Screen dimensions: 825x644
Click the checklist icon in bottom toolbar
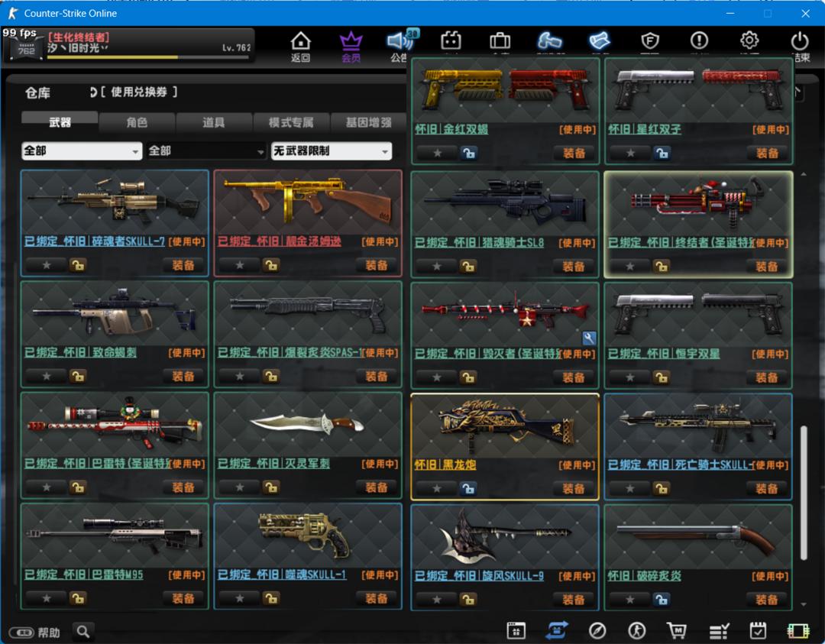(719, 630)
